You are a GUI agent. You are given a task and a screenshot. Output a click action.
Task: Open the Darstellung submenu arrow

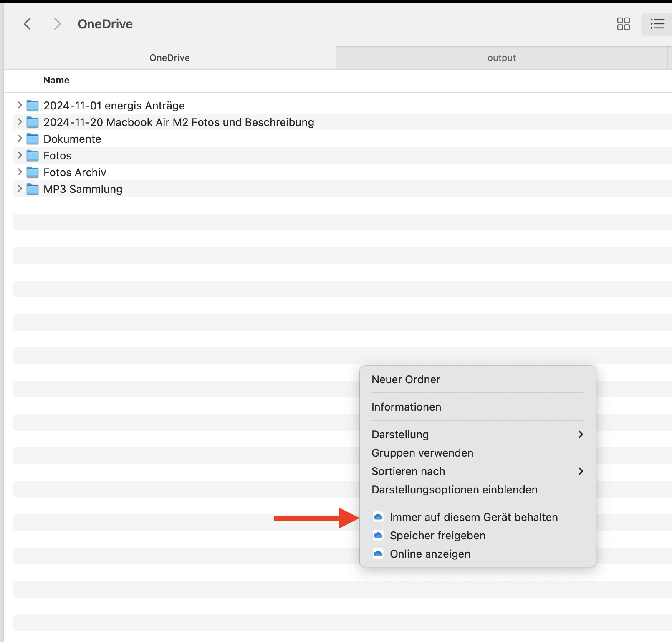coord(581,435)
